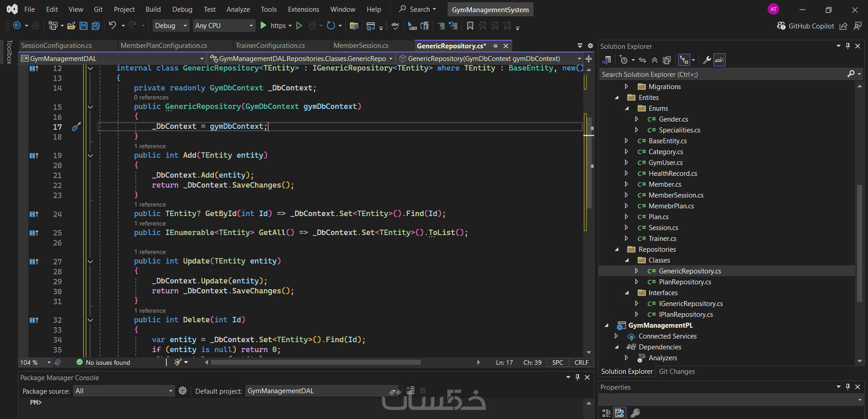Click the Share (Live Share) icon
868x419 pixels.
coord(844,26)
